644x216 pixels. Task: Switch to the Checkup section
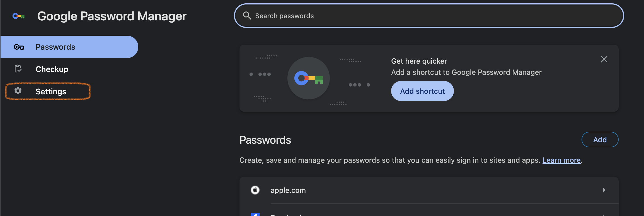[52, 69]
